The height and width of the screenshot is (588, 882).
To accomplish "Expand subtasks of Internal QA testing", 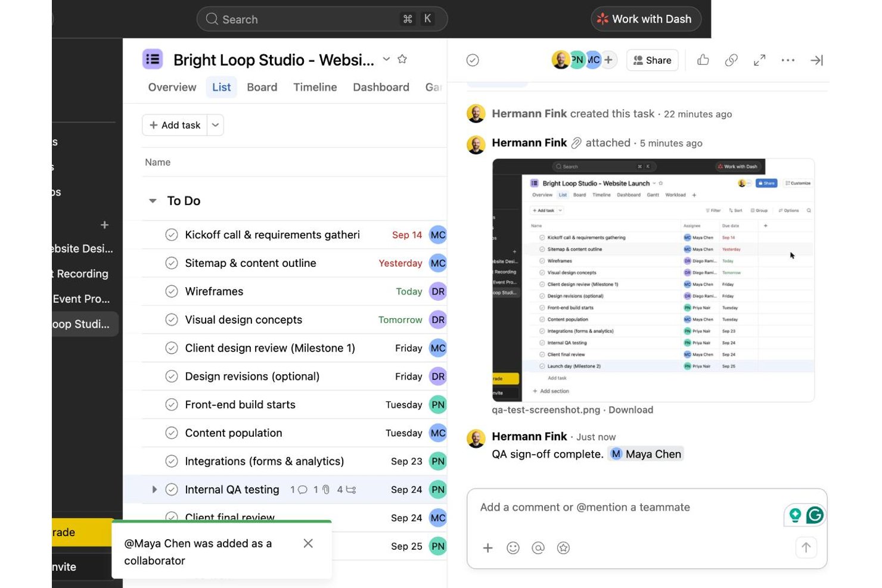I will [154, 490].
